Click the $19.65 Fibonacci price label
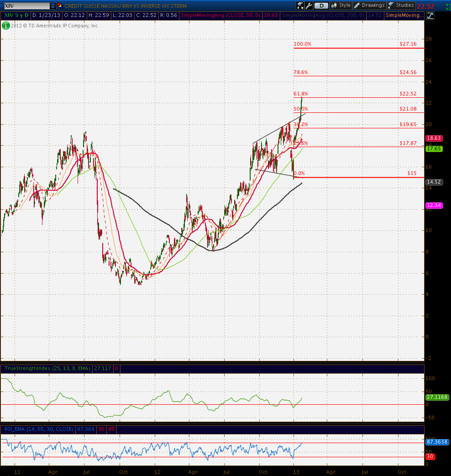The height and width of the screenshot is (476, 451). pyautogui.click(x=408, y=124)
